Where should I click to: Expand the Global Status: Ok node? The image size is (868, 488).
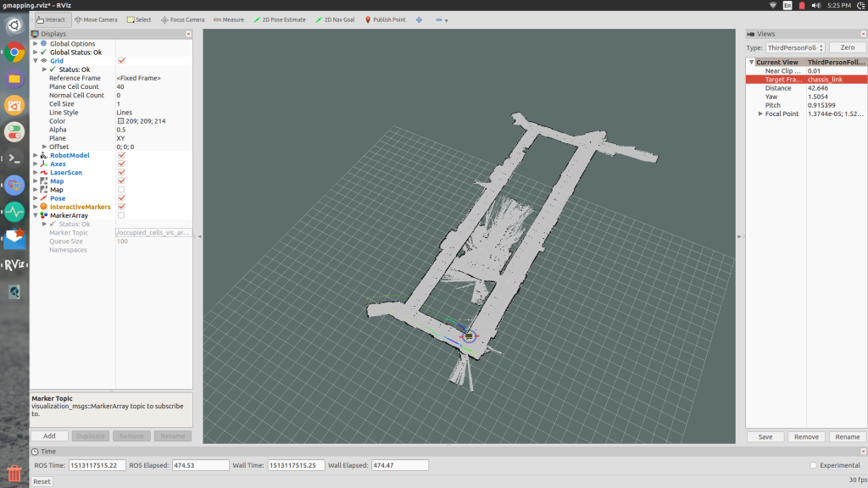tap(36, 52)
